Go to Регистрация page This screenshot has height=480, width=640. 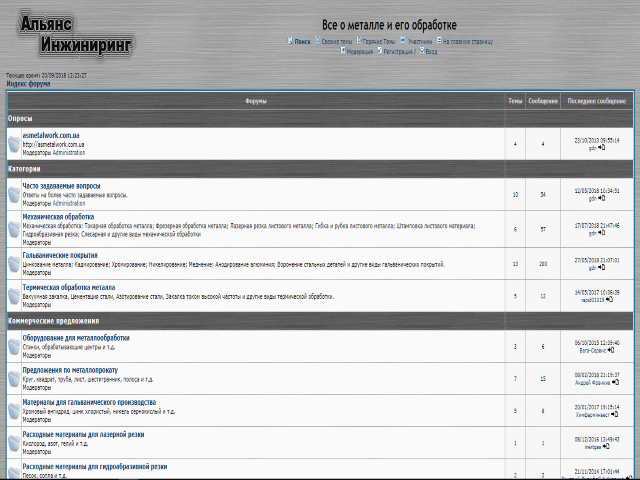[x=396, y=51]
